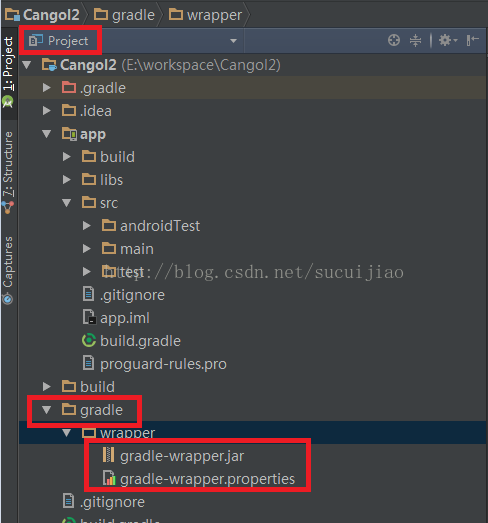Click the "app.iml" file name
Screen dimensions: 488x523
[x=125, y=318]
